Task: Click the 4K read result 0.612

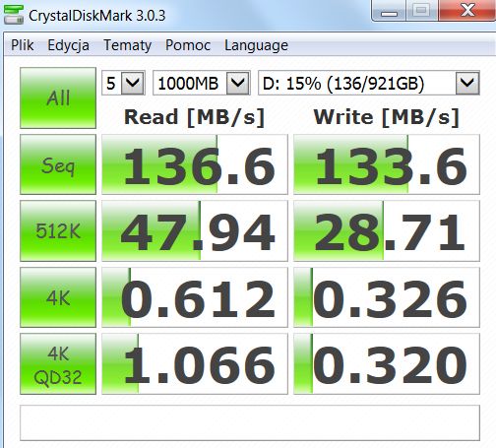Action: click(195, 297)
